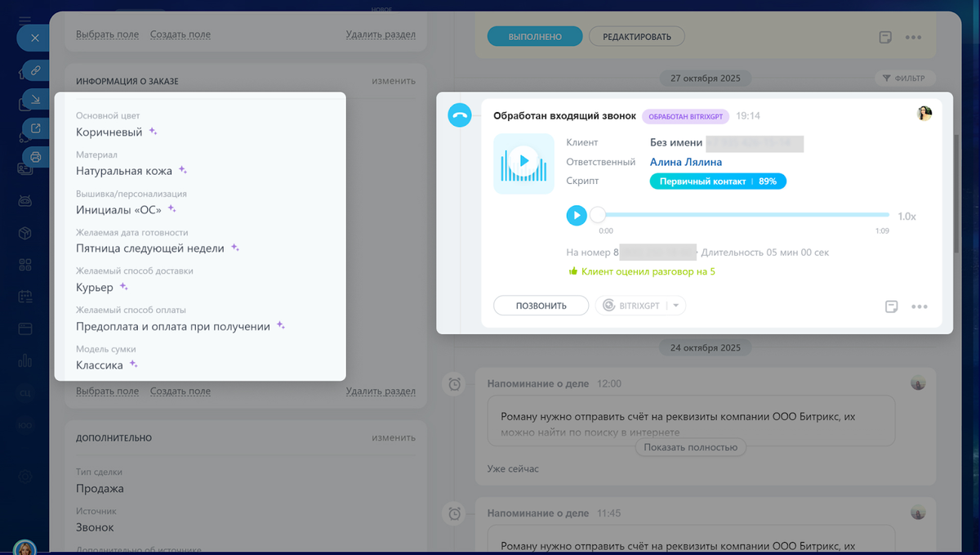
Task: Click the AI sparkle after Предоплата и оплата при получении
Action: (280, 325)
